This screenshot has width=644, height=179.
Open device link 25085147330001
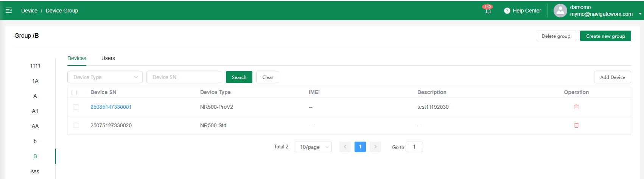111,107
